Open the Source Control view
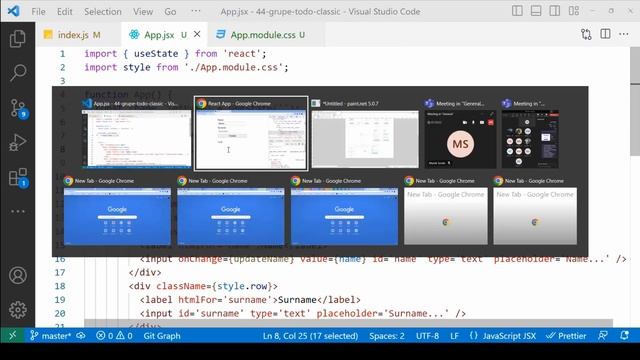Screen dimensions: 640x360 coord(18,108)
